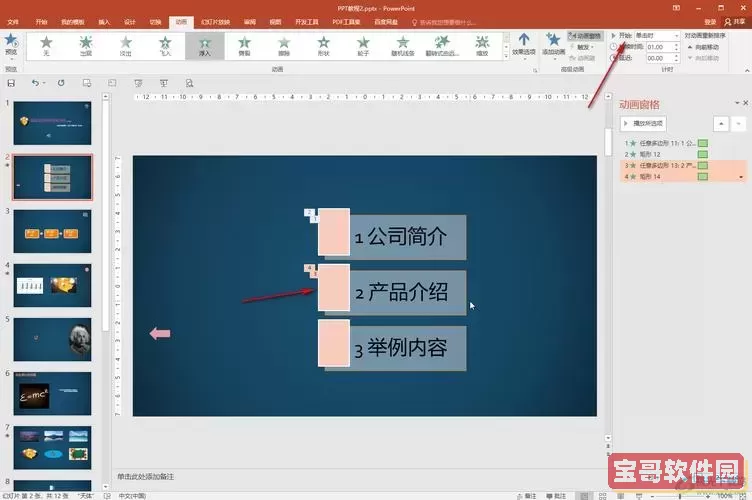
Task: Click the Preview animation star icon
Action: coord(11,40)
